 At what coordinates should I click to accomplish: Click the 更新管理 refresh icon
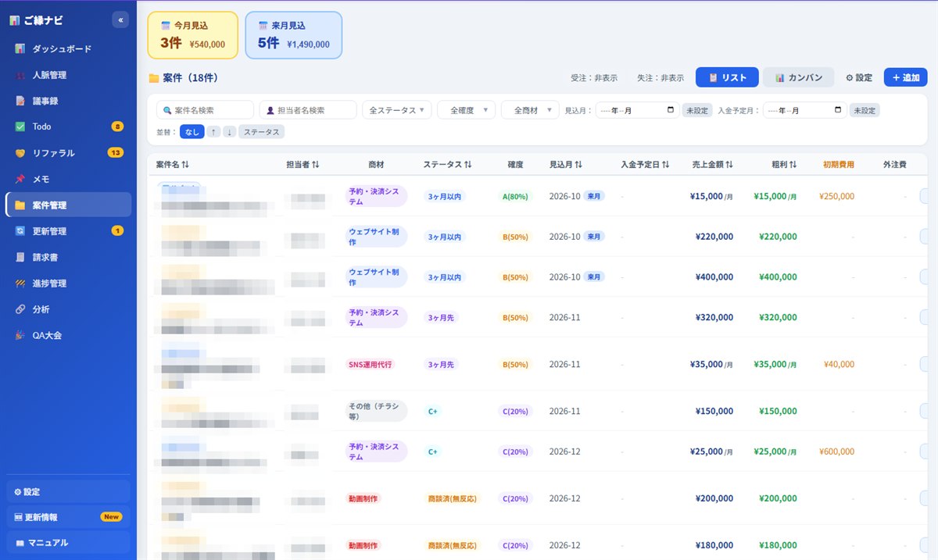point(20,231)
